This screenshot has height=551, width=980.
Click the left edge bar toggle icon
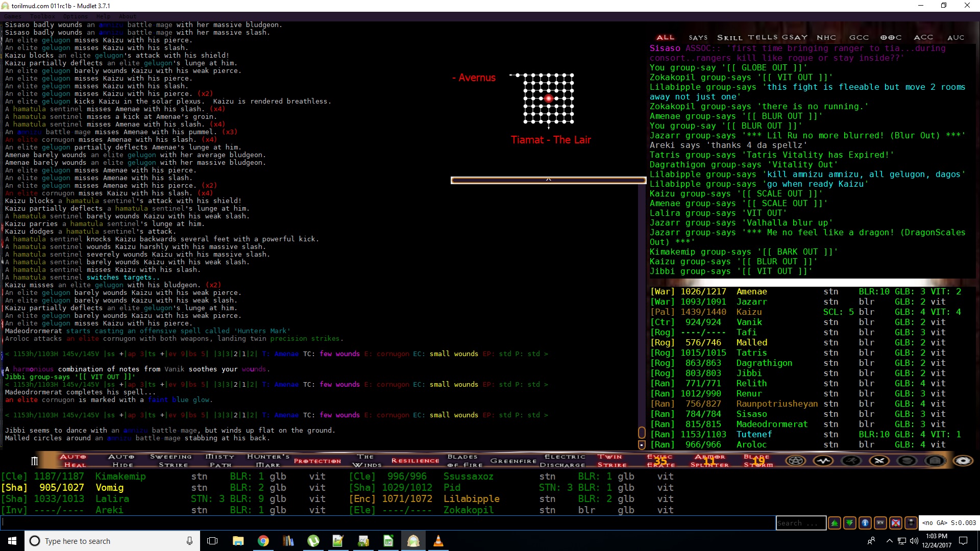[34, 461]
